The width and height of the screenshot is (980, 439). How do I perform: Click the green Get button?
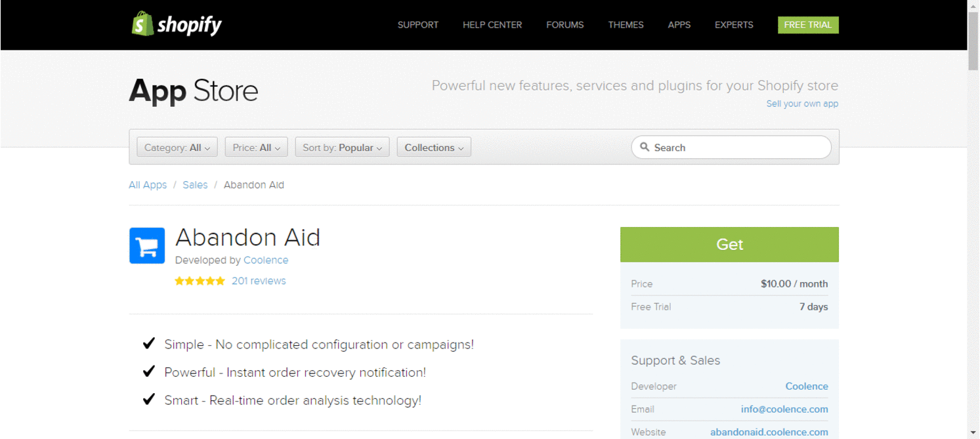tap(729, 244)
